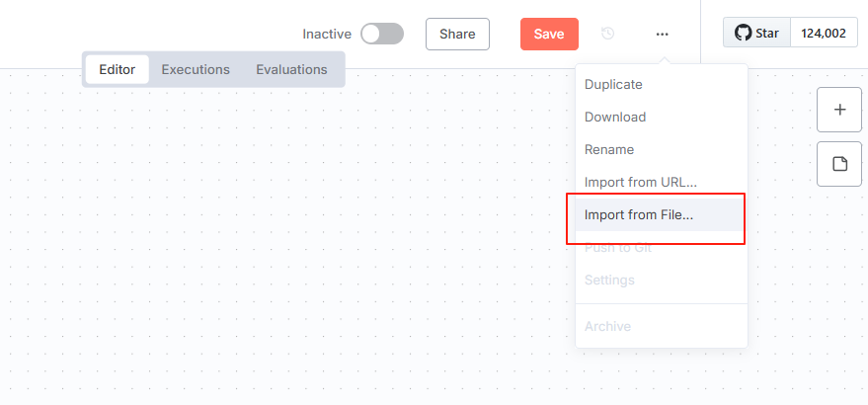868x405 pixels.
Task: Select Import from URL option
Action: [x=641, y=182]
